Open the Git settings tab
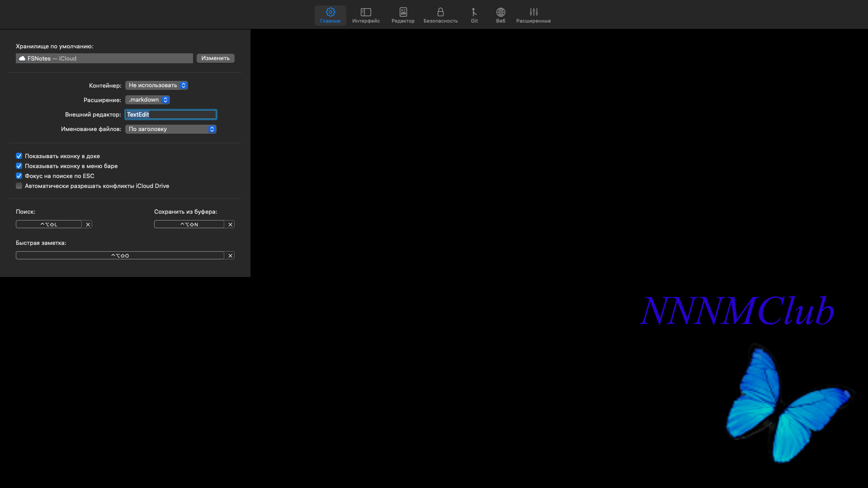 click(474, 15)
